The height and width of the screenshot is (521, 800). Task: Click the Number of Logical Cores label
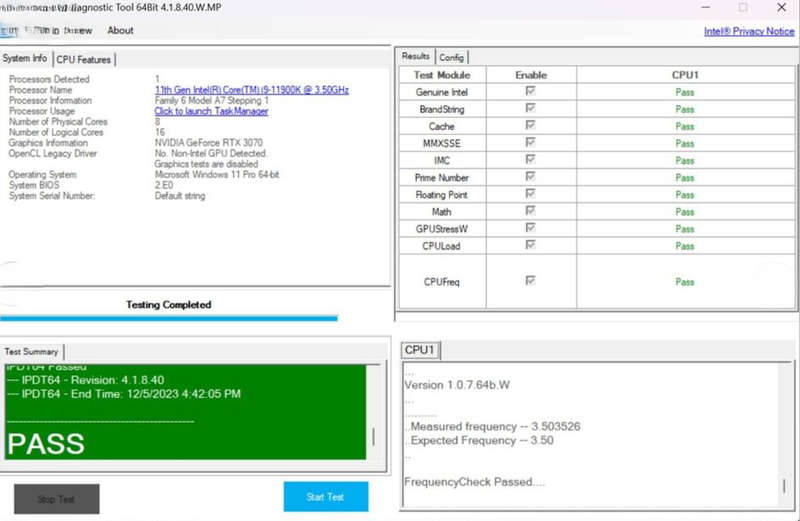coord(56,132)
